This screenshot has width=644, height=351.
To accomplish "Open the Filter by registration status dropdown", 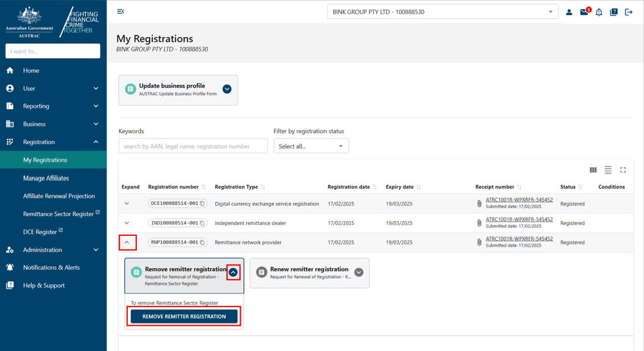I will [311, 146].
